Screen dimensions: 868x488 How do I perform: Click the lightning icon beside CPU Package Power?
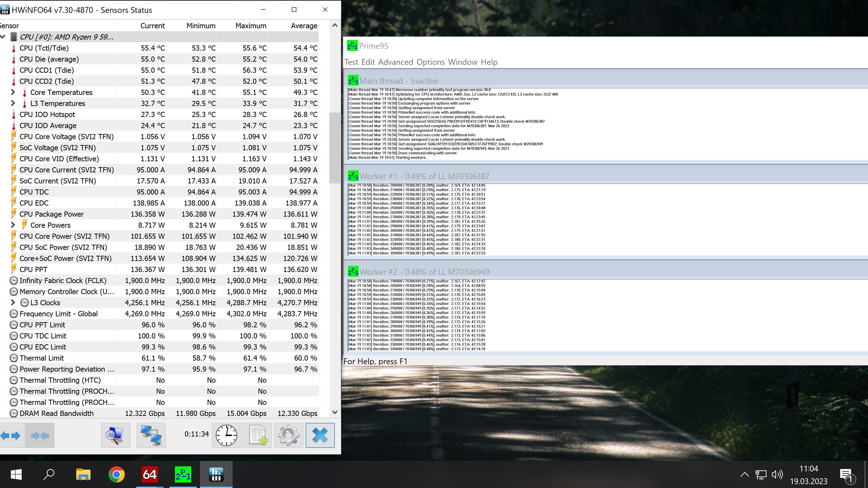click(x=14, y=214)
